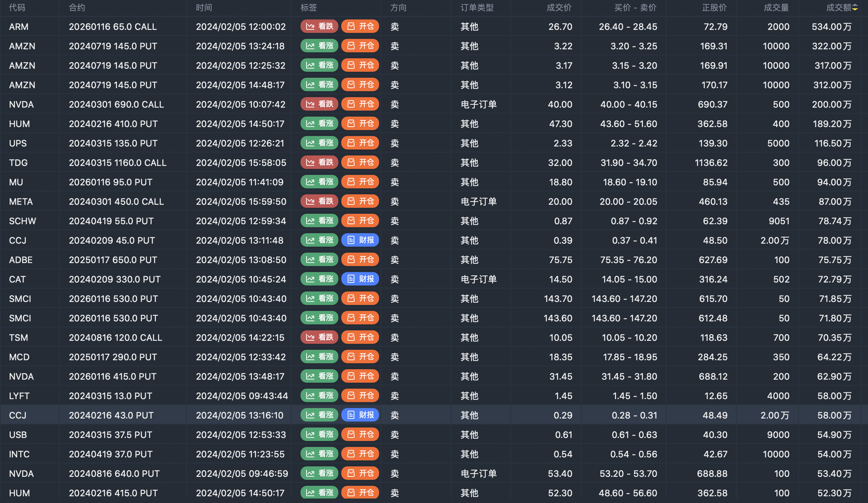Click the 财报 tag on CAT row

(360, 279)
